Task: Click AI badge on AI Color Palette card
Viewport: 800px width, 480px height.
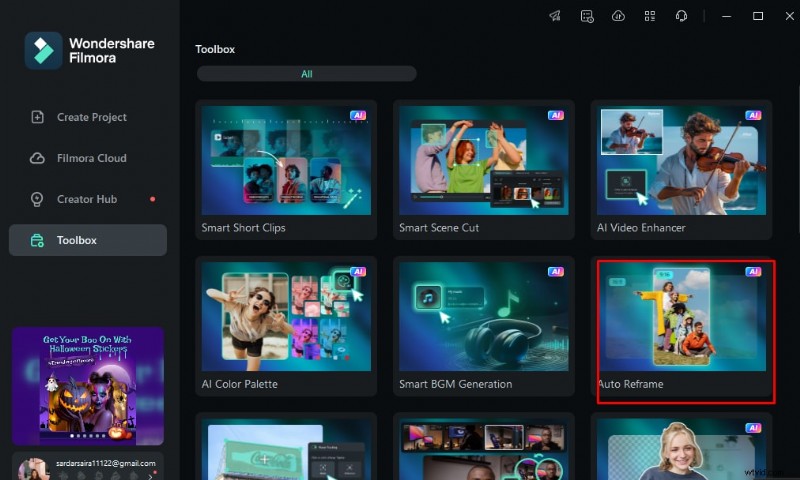Action: [x=358, y=271]
